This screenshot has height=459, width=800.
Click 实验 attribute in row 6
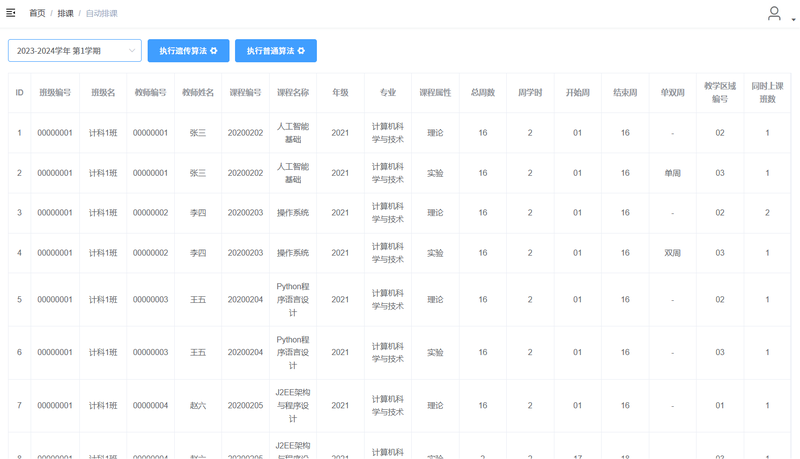click(435, 352)
